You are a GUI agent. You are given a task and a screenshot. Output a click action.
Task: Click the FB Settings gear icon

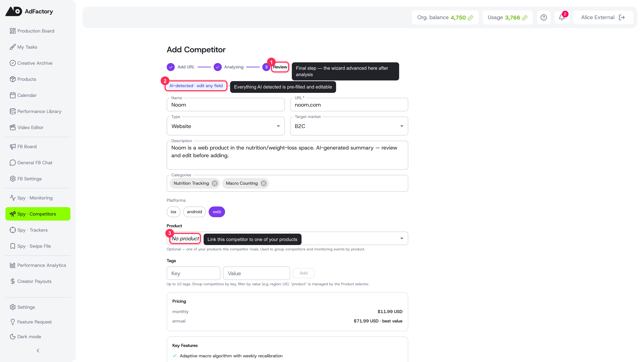tap(13, 179)
